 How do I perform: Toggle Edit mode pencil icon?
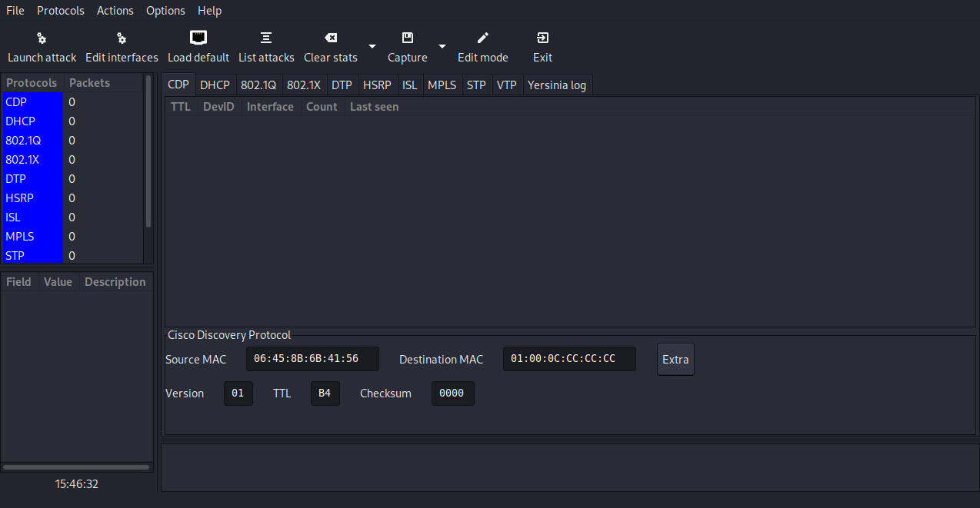(x=483, y=38)
